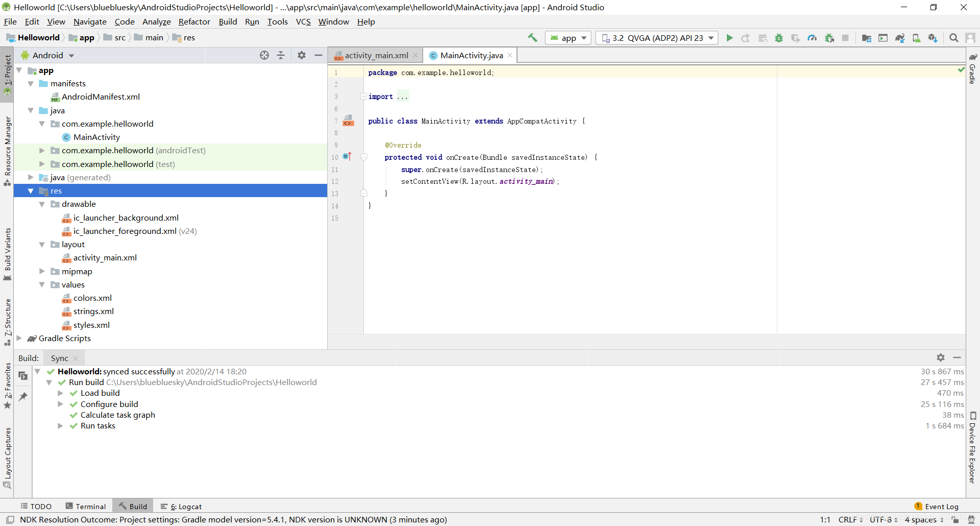The width and height of the screenshot is (980, 526).
Task: Toggle the Gradle tool window
Action: coord(973,69)
